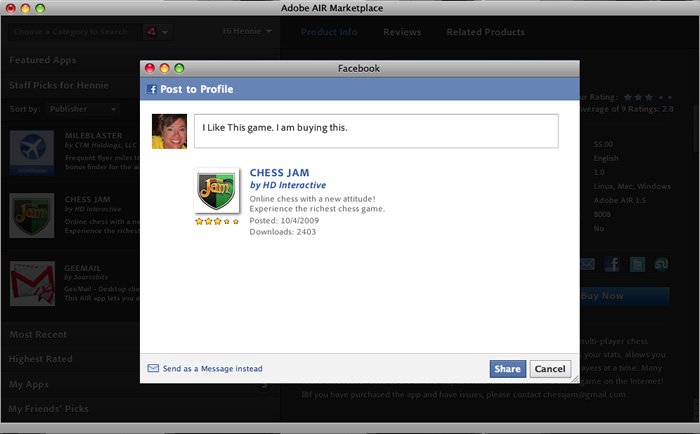Open My Friends' Picks section
The width and height of the screenshot is (700, 434).
coord(48,408)
